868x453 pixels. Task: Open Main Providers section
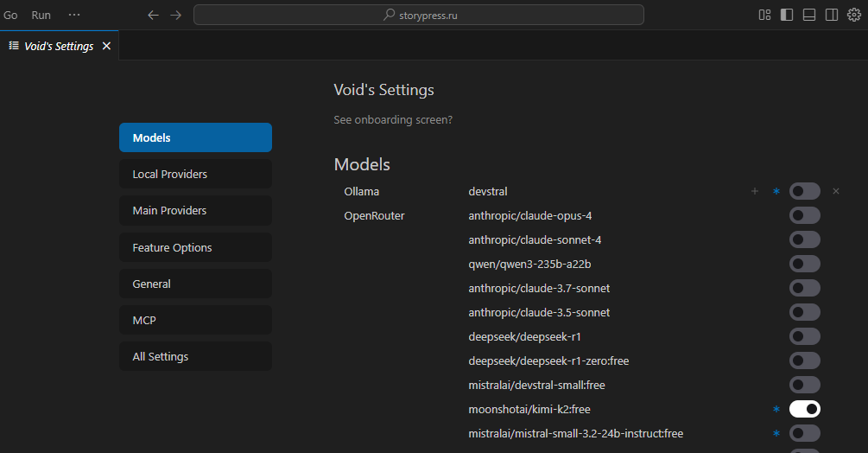coord(195,210)
